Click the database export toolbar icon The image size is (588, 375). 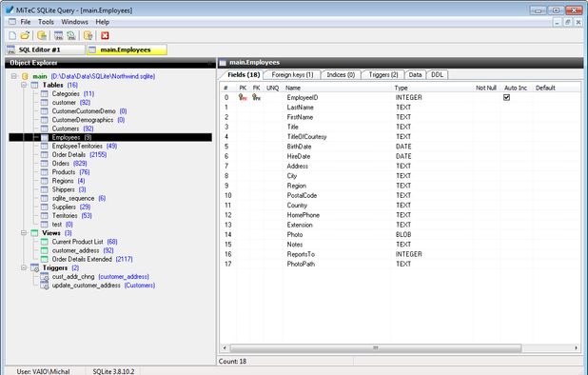[x=88, y=35]
